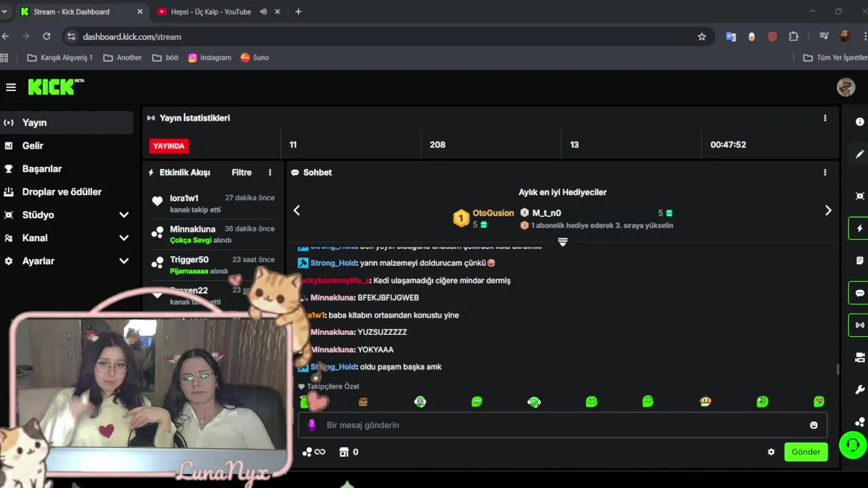The height and width of the screenshot is (488, 868).
Task: Click the shop icon showing 0 below chat
Action: pos(349,452)
